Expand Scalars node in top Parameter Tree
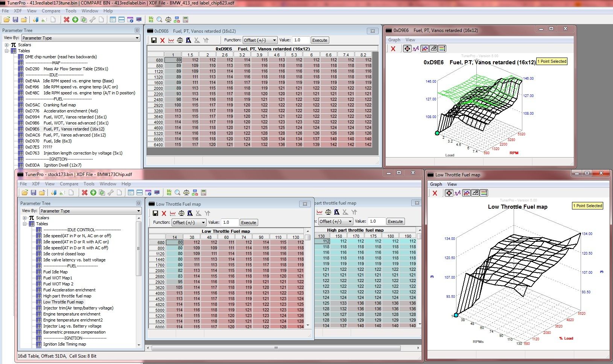This screenshot has height=364, width=613. pyautogui.click(x=6, y=45)
